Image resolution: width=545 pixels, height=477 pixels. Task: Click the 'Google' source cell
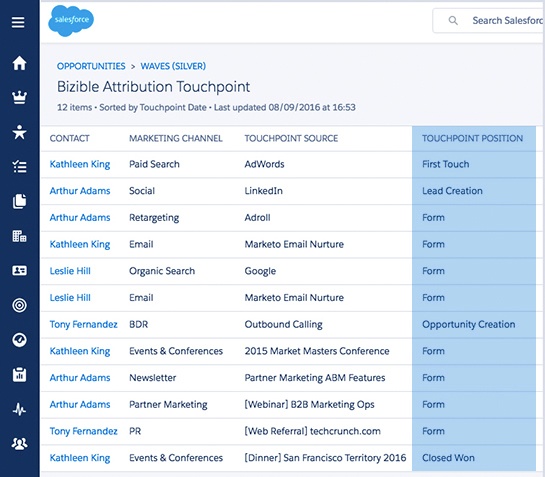tap(260, 271)
